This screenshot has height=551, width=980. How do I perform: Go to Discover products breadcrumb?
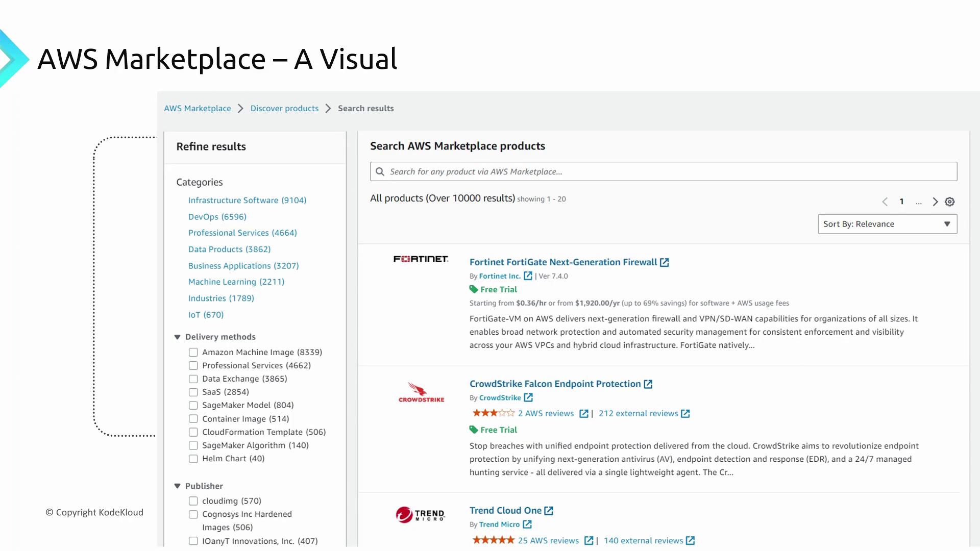(x=284, y=108)
